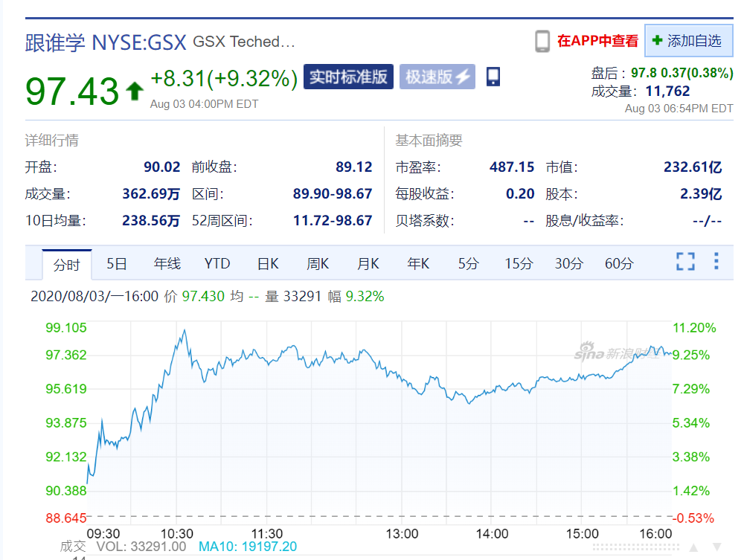This screenshot has height=560, width=744.
Task: Select the 分时 chart tab
Action: pyautogui.click(x=66, y=265)
